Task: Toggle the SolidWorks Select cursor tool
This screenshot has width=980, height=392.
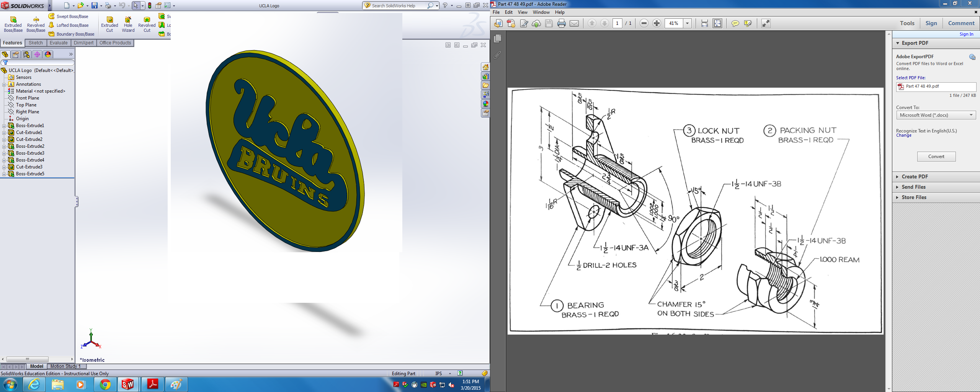Action: point(136,5)
